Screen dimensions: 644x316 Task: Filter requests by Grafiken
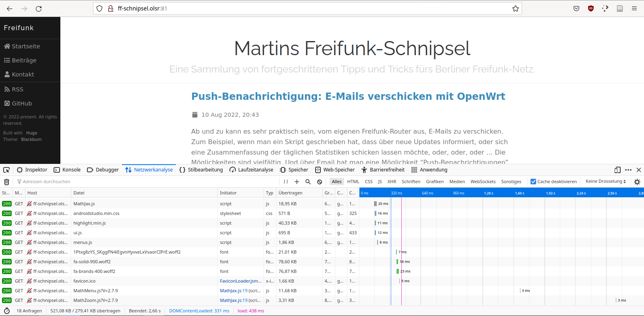(x=435, y=182)
